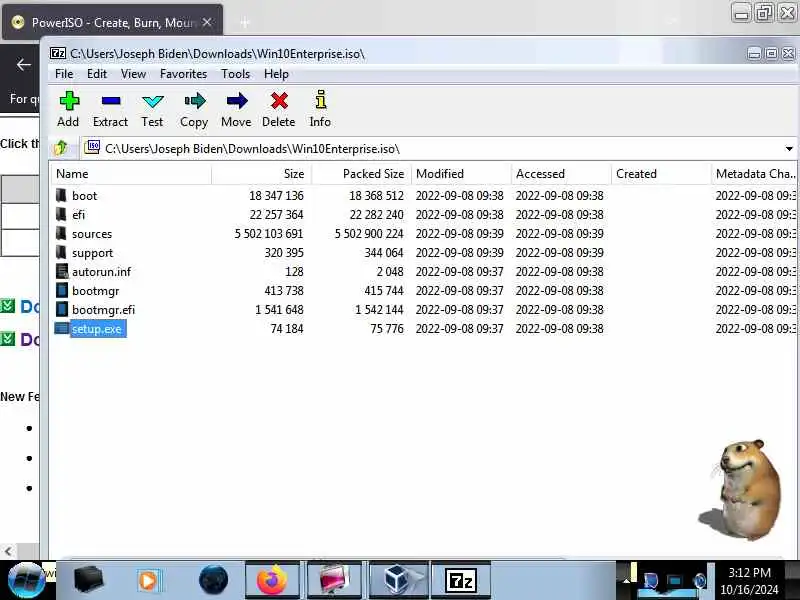
Task: Sort by Created column header
Action: click(x=661, y=174)
